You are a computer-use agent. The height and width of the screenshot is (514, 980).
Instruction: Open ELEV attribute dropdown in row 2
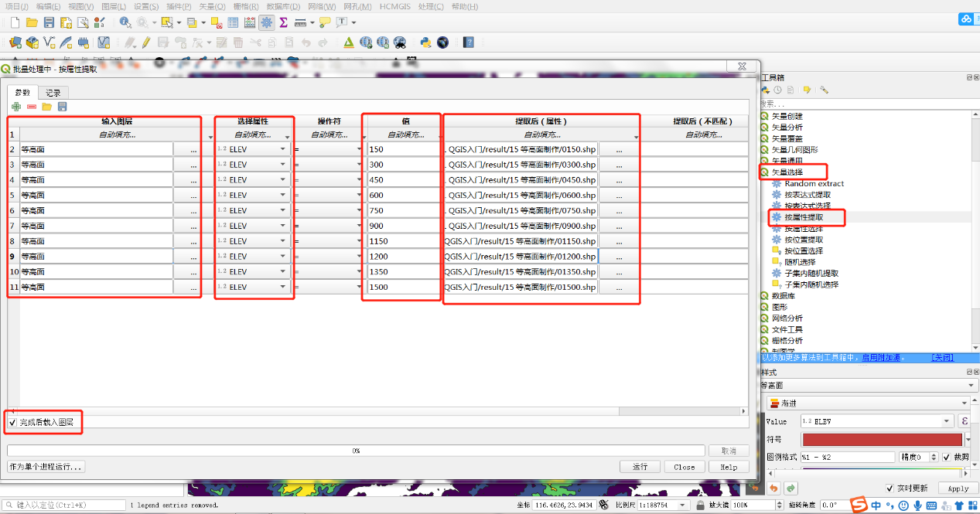click(x=282, y=149)
